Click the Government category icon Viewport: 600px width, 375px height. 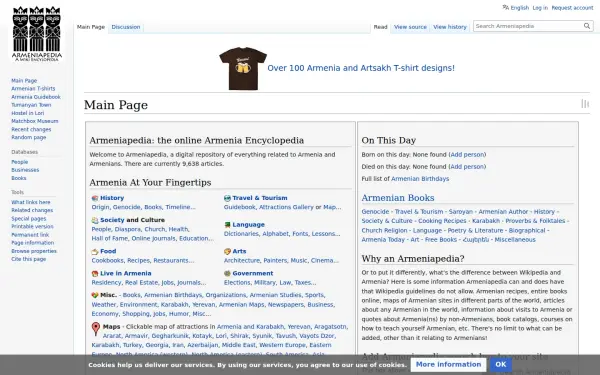coord(227,274)
